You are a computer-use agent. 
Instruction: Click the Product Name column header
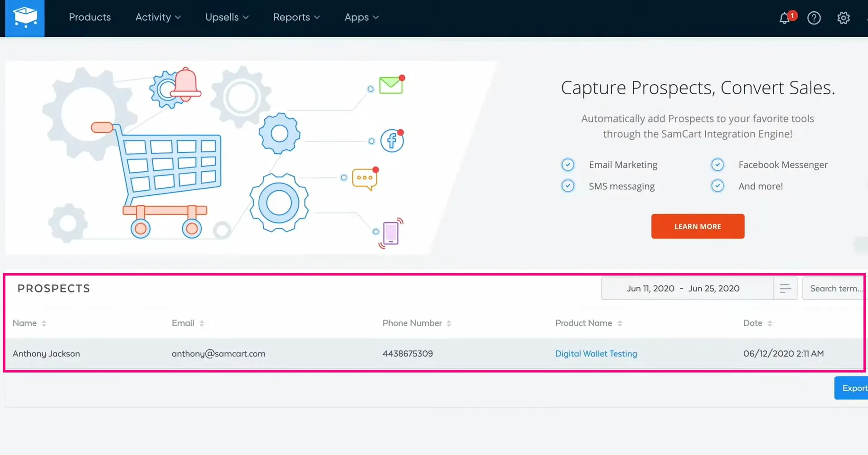[584, 323]
